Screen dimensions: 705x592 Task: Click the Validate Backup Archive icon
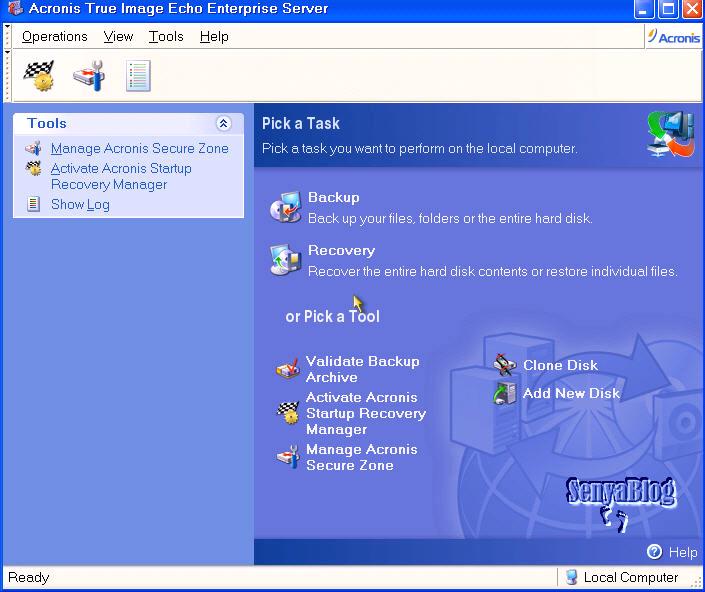point(288,369)
